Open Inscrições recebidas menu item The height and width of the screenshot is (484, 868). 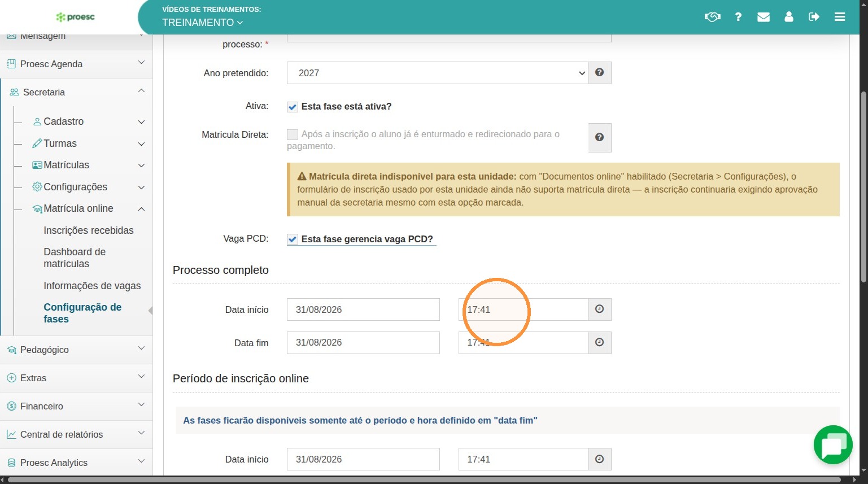pos(89,230)
